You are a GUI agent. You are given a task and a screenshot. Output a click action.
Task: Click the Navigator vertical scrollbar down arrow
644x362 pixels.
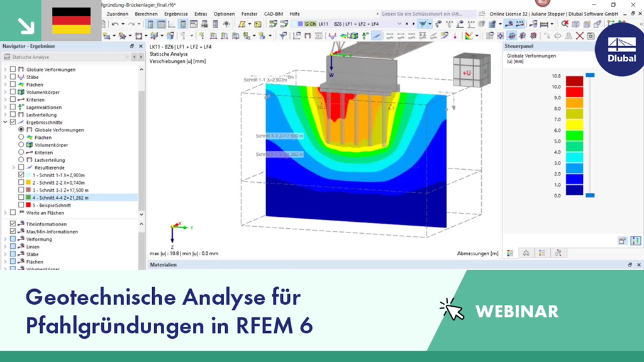tap(142, 214)
